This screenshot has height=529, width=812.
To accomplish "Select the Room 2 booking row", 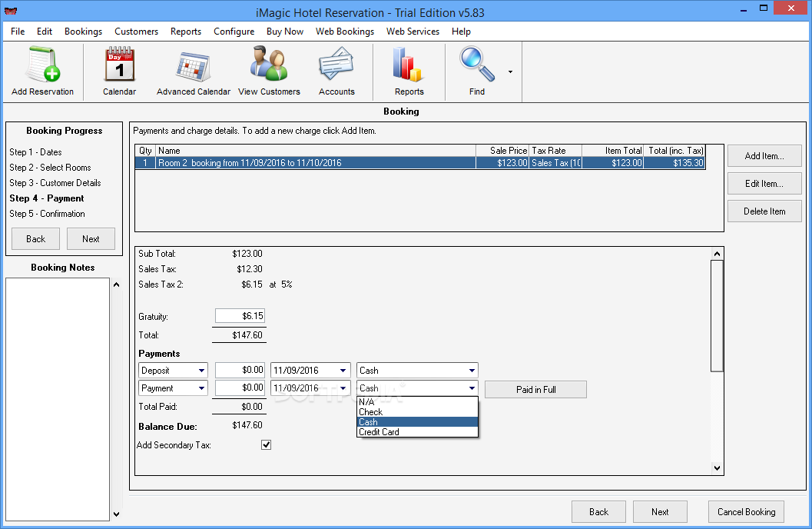I will 420,163.
